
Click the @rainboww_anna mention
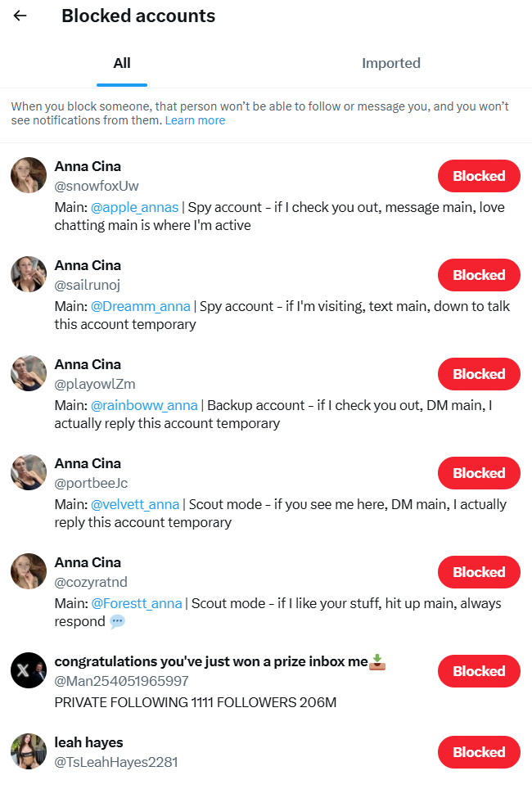pyautogui.click(x=145, y=405)
